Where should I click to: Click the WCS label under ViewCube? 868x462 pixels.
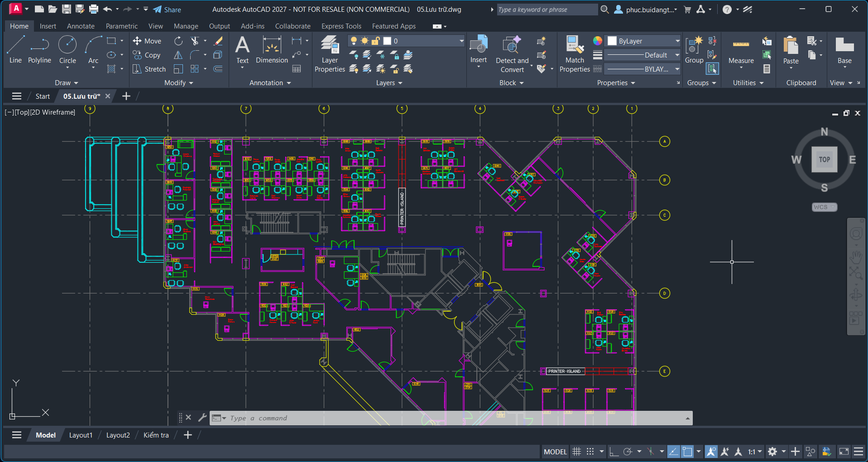click(824, 207)
